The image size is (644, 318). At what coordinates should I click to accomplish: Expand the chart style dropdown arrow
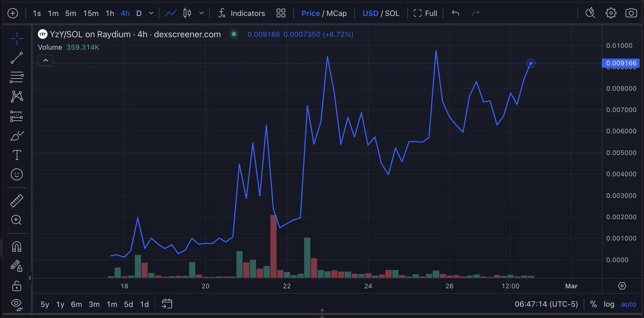[201, 13]
